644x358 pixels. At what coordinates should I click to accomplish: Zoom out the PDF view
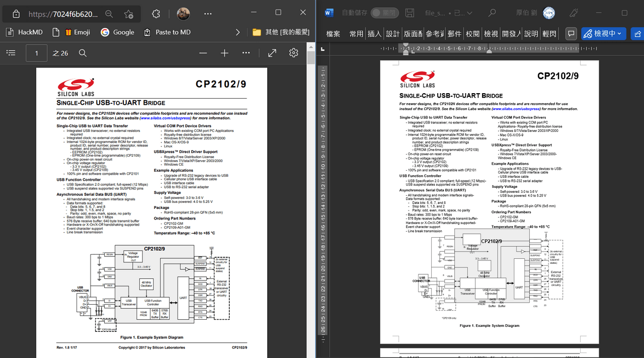[x=203, y=53]
